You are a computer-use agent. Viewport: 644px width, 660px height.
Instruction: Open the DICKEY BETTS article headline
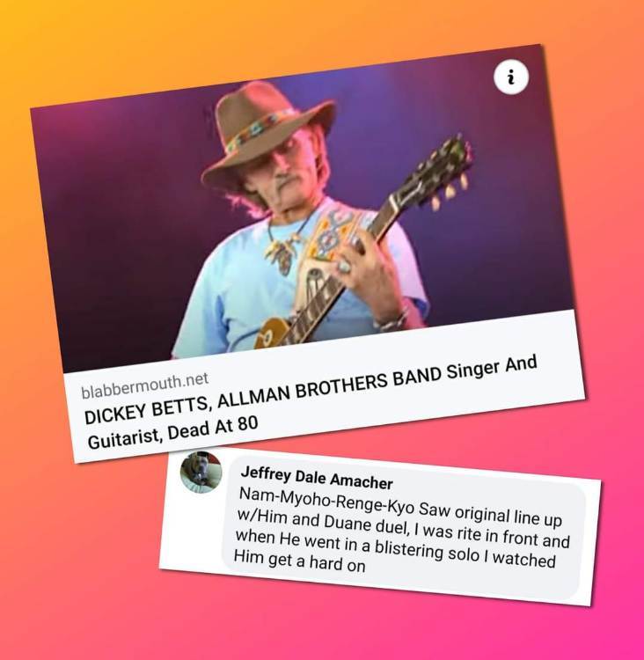coord(311,401)
